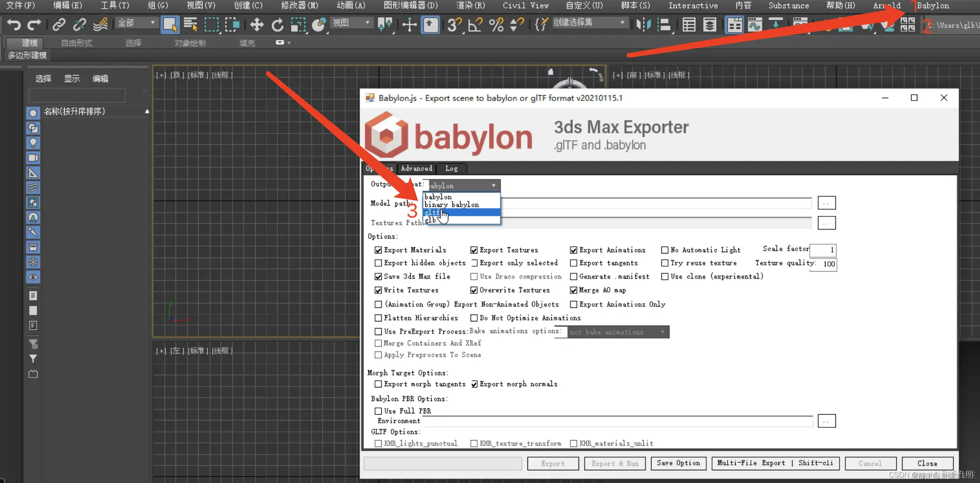980x483 pixels.
Task: Click the Redo arrow icon
Action: click(x=34, y=25)
